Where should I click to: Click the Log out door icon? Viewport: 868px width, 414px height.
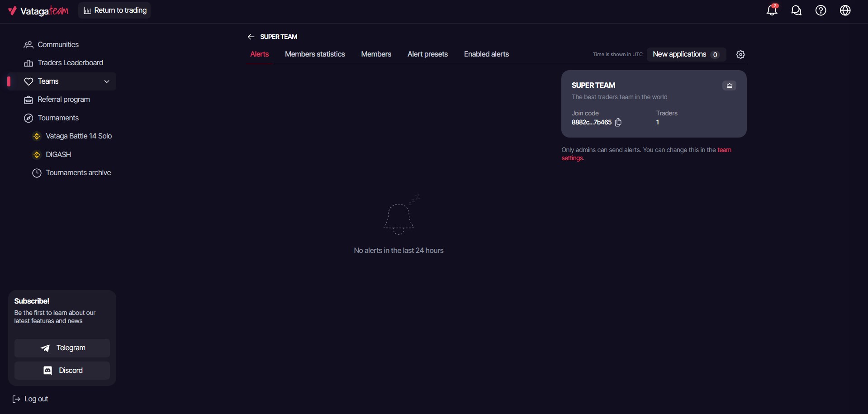tap(16, 399)
